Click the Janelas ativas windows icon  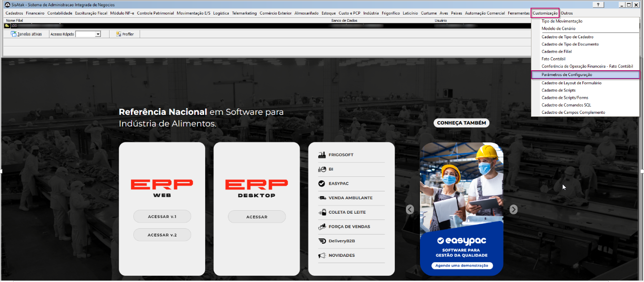(x=14, y=34)
